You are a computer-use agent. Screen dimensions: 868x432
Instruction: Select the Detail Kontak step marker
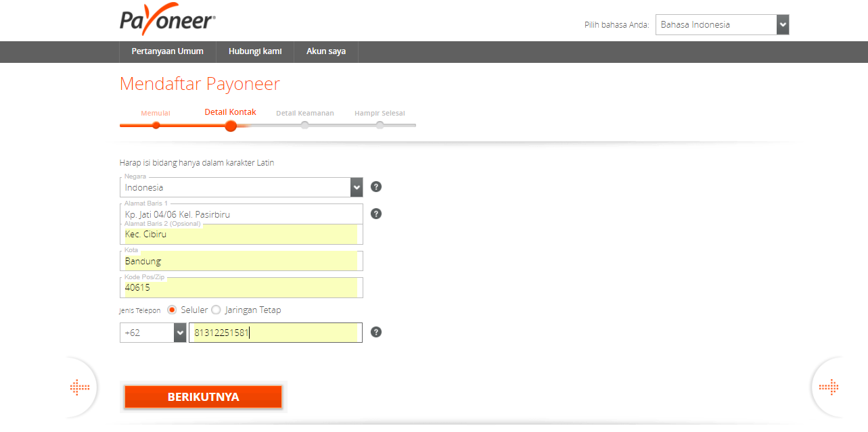tap(231, 126)
